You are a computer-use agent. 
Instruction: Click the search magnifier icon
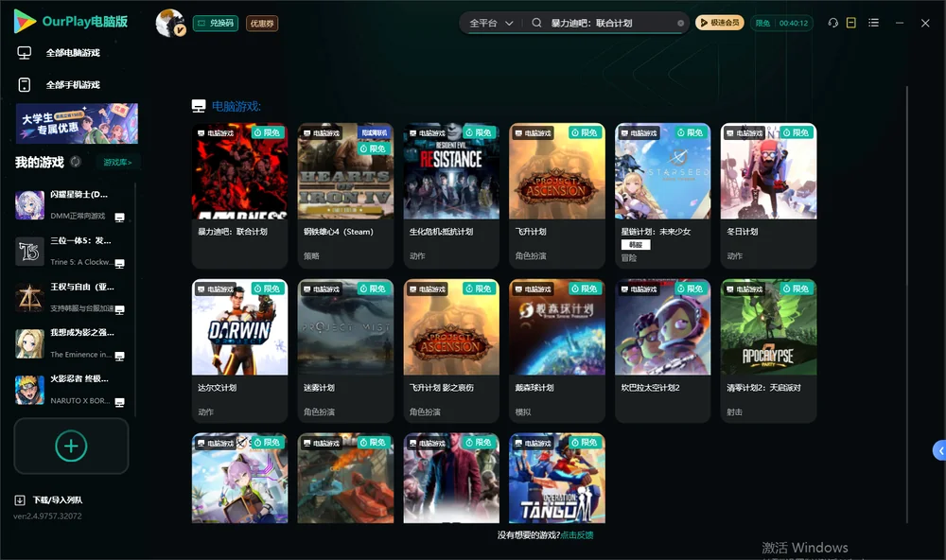536,23
